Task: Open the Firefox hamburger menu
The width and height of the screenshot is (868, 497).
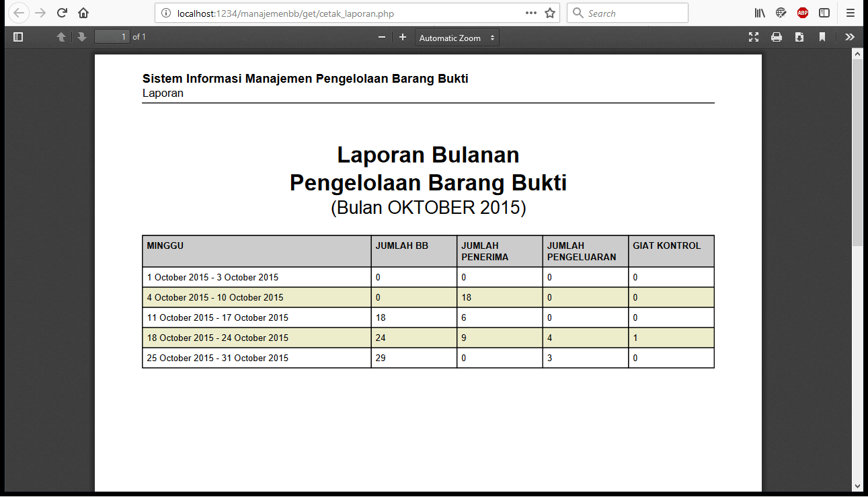Action: [x=851, y=13]
